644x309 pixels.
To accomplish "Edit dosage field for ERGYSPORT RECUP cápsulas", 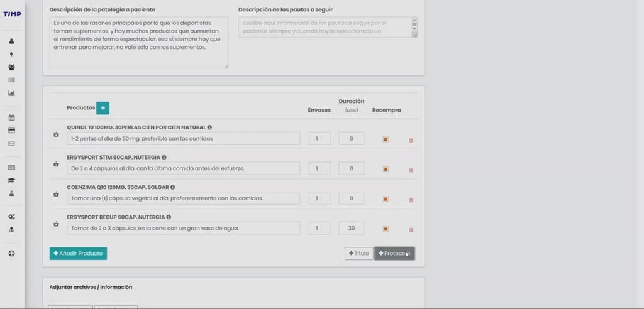I will pos(183,228).
